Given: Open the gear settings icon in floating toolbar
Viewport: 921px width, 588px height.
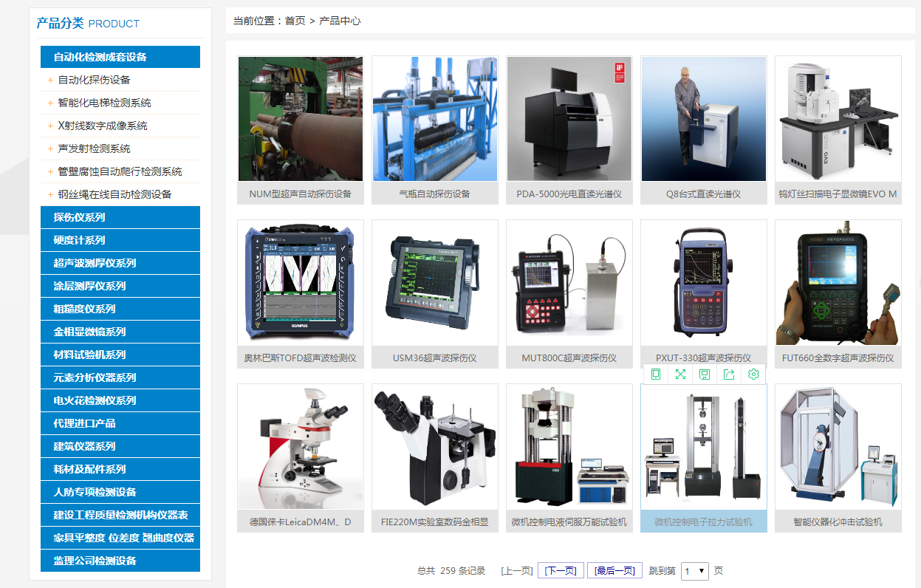Looking at the screenshot, I should (x=753, y=375).
